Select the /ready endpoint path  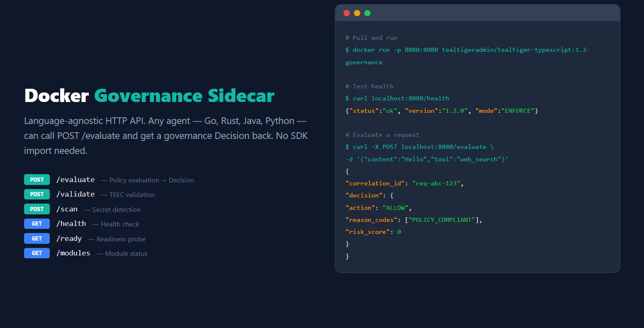pyautogui.click(x=69, y=238)
